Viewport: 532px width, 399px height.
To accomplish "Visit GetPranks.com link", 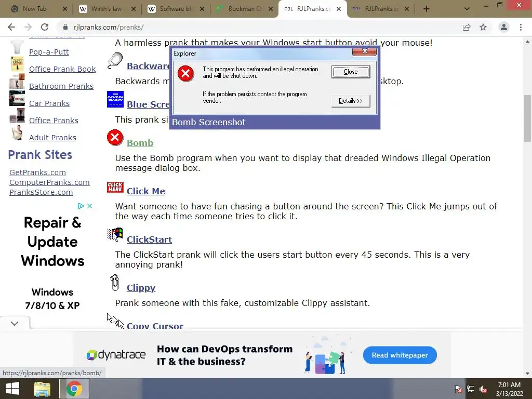I will pos(37,172).
